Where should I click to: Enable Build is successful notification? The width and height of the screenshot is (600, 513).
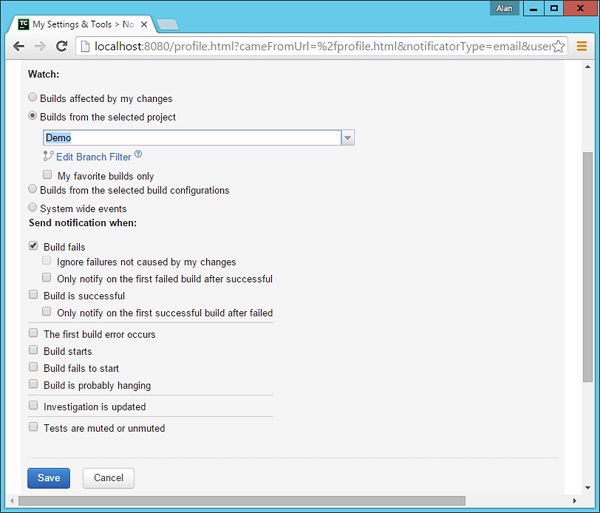tap(34, 296)
